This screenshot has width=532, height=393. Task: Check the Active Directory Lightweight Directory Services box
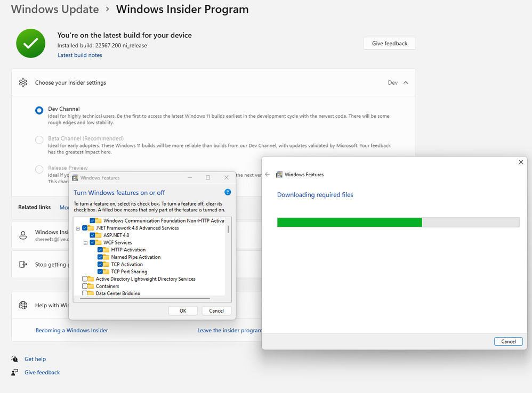point(85,279)
